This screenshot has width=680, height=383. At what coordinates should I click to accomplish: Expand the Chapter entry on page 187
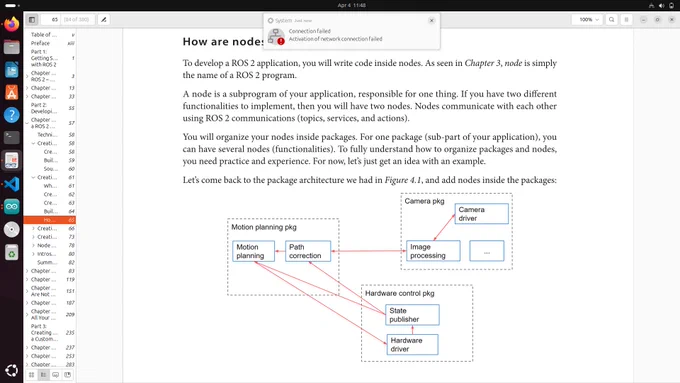coord(27,303)
